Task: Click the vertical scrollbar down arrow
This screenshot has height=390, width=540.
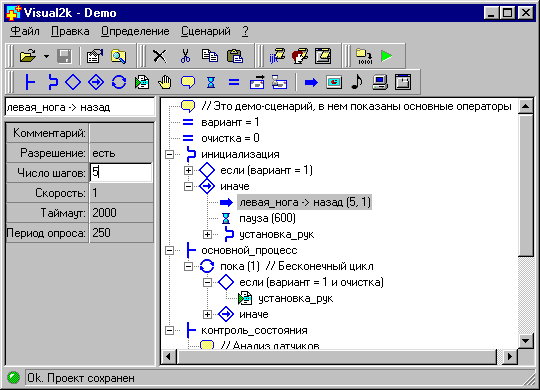Action: tap(526, 341)
